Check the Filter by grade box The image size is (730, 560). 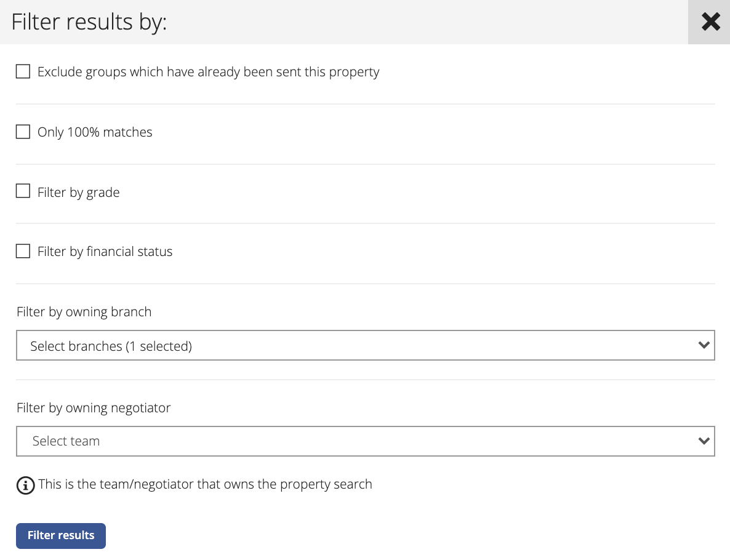(x=23, y=191)
